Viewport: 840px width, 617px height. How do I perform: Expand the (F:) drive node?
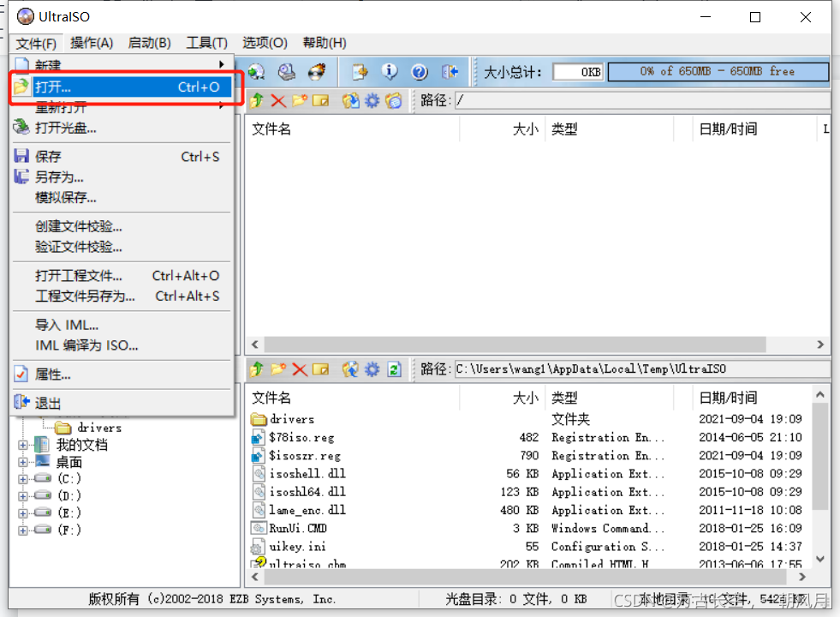point(22,530)
